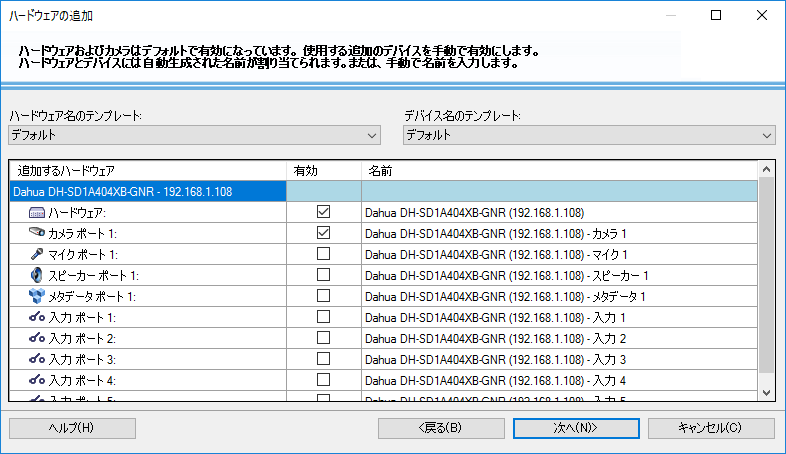Click the vertical scrollbar thumb of hardware list
This screenshot has height=454, width=786.
pyautogui.click(x=766, y=275)
